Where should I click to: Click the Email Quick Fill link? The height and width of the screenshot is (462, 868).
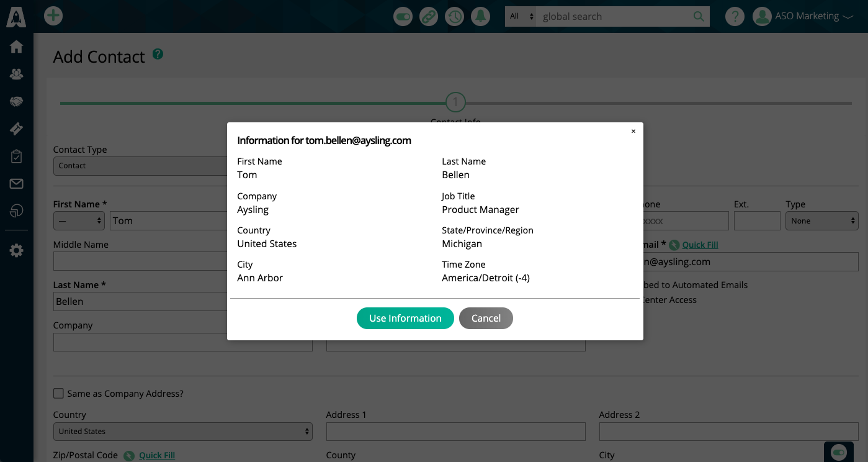[x=700, y=245]
